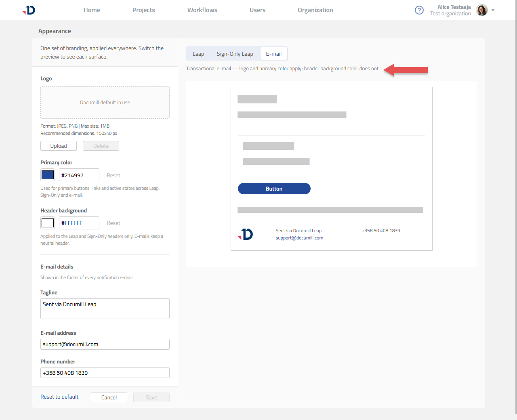Reset the Primary color
Image resolution: width=517 pixels, height=420 pixels.
113,175
